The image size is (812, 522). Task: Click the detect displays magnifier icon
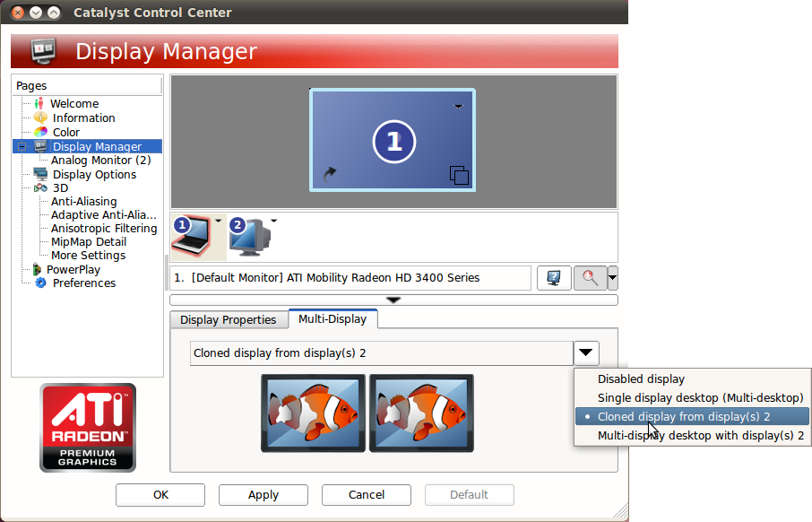coord(590,278)
